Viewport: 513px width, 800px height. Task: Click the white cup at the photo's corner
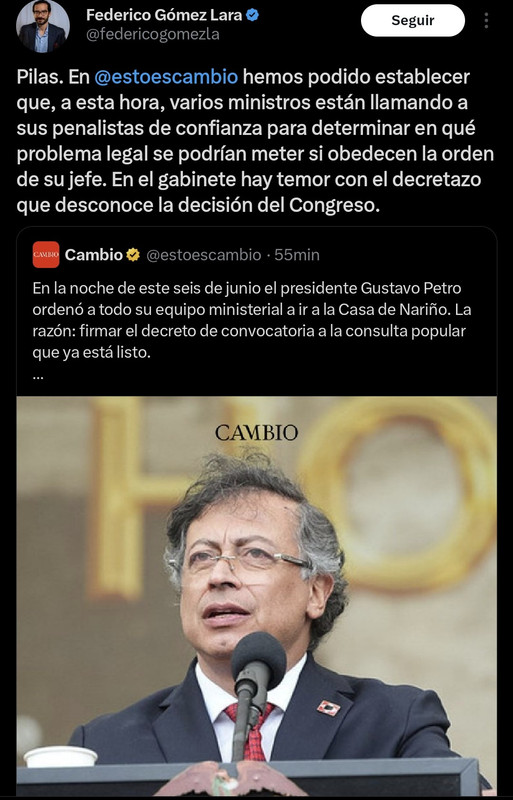click(x=61, y=756)
